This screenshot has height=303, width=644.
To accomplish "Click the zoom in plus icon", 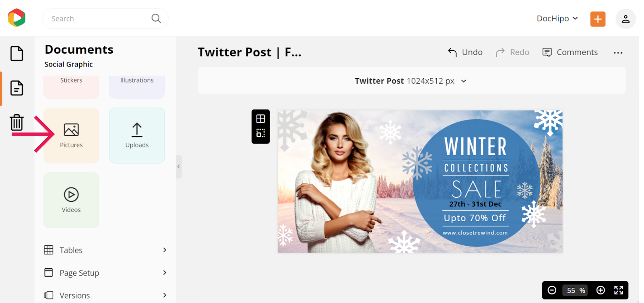I will tap(601, 290).
